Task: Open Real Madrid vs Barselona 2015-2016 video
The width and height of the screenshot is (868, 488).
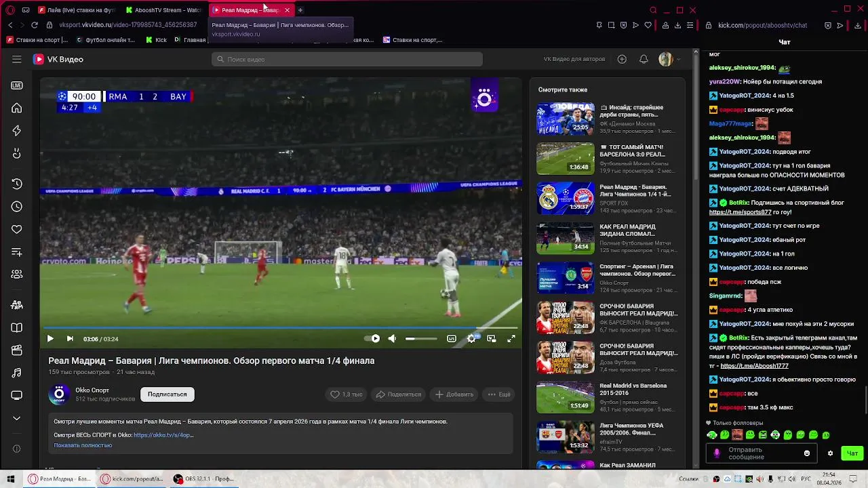Action: pos(607,397)
